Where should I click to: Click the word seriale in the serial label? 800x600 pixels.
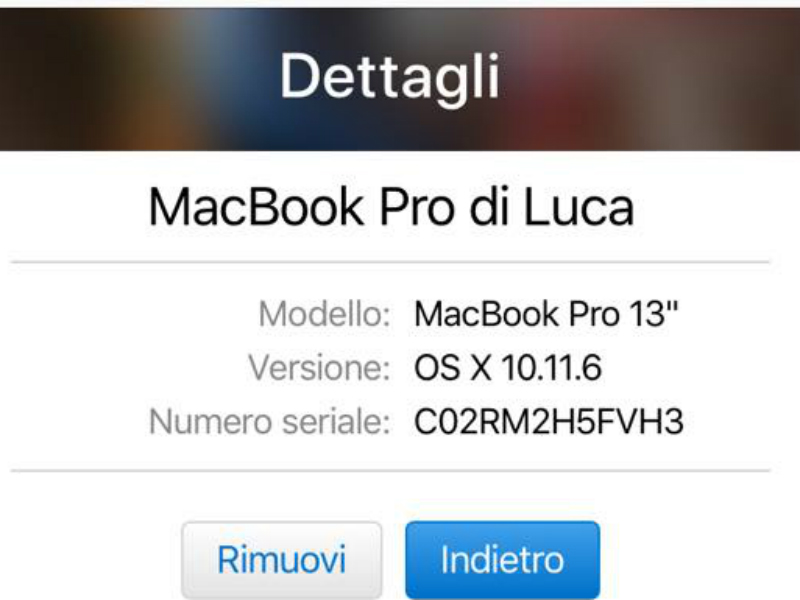[337, 422]
